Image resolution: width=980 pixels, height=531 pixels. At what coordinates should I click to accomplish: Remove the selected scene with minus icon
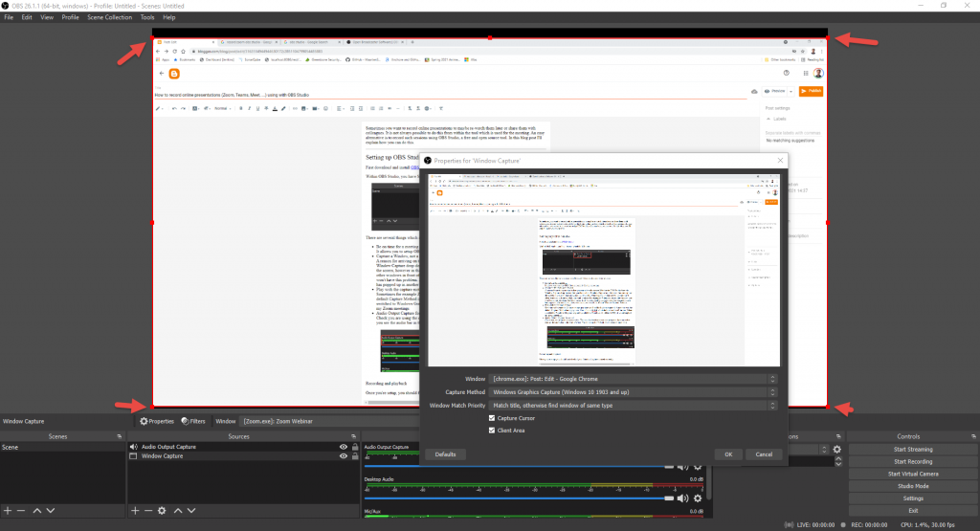[21, 510]
